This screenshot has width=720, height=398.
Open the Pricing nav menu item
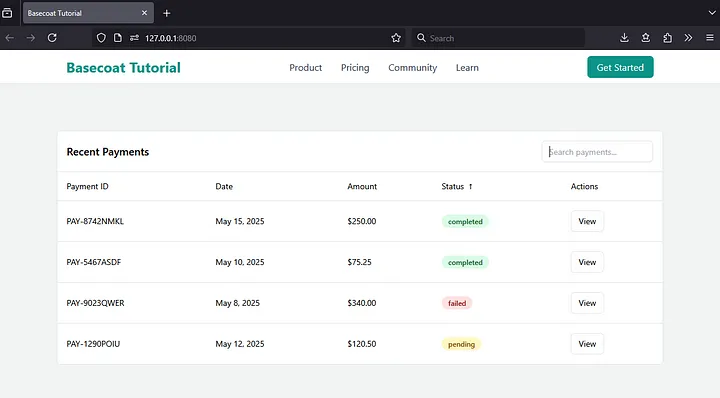click(355, 67)
